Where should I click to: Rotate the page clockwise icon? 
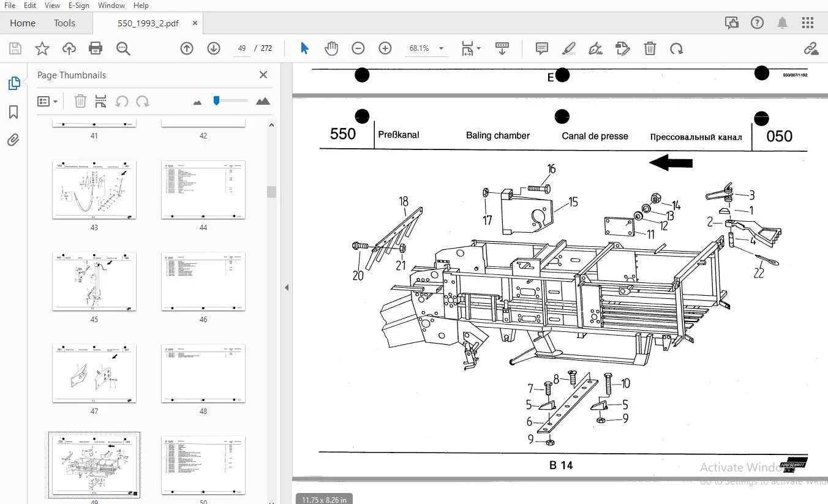click(676, 48)
